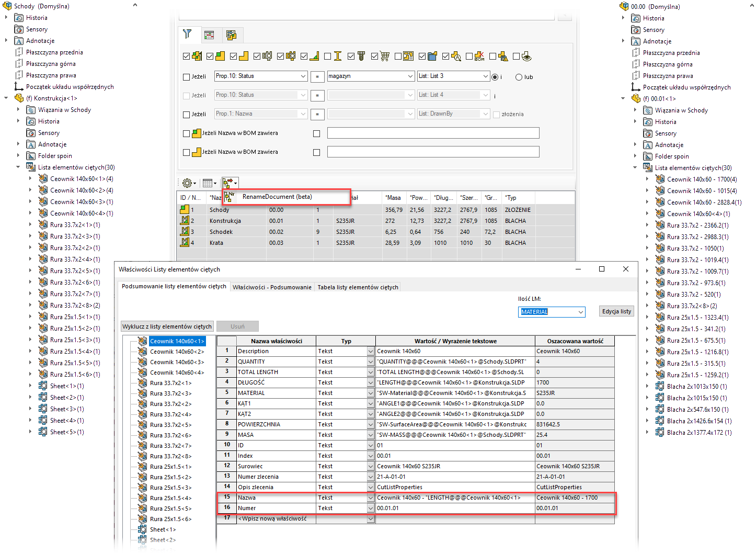
Task: Switch to 'Tabela listy elementów ciętych' tab
Action: click(x=358, y=287)
